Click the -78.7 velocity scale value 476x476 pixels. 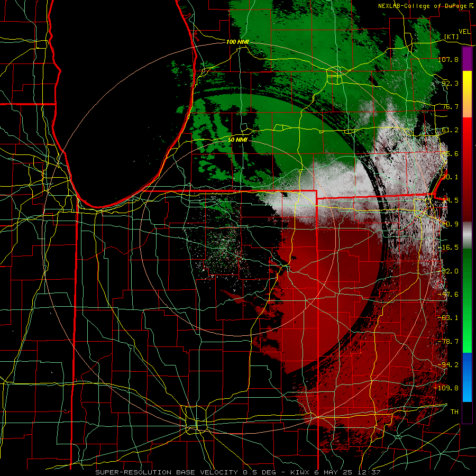tap(448, 341)
